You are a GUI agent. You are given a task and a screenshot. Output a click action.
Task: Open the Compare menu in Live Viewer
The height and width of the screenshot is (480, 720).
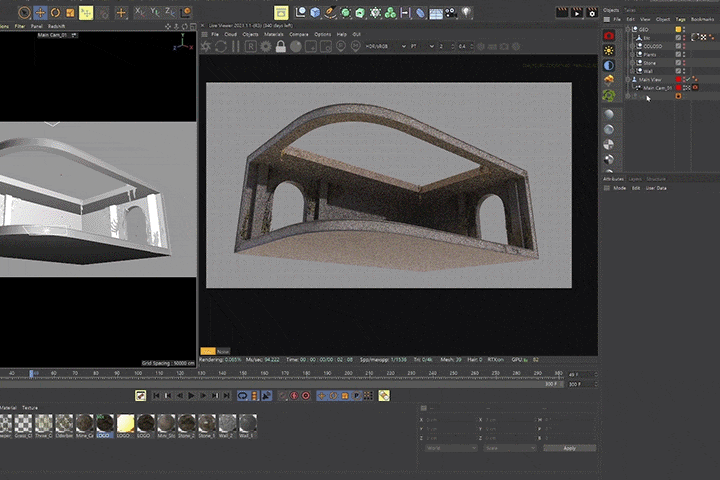(298, 34)
